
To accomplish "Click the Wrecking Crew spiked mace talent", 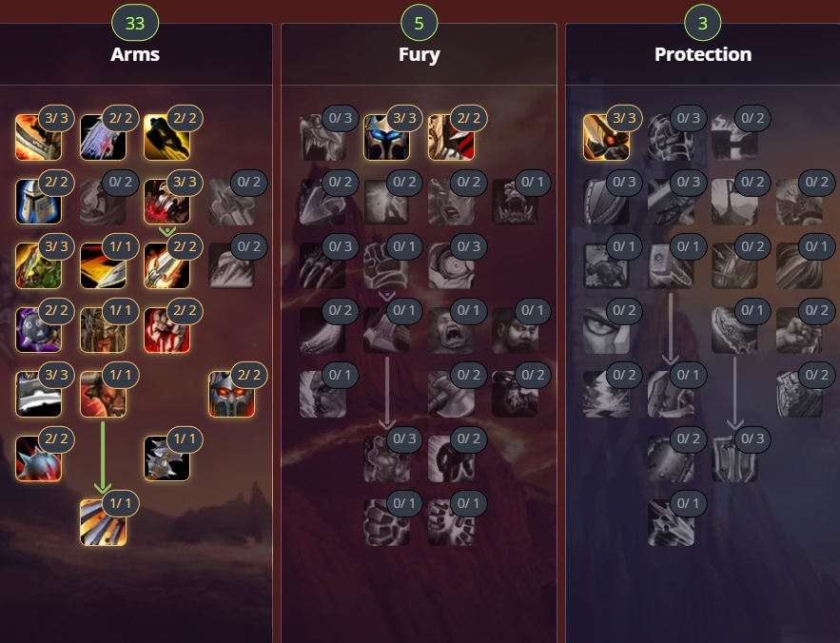I will click(x=39, y=458).
